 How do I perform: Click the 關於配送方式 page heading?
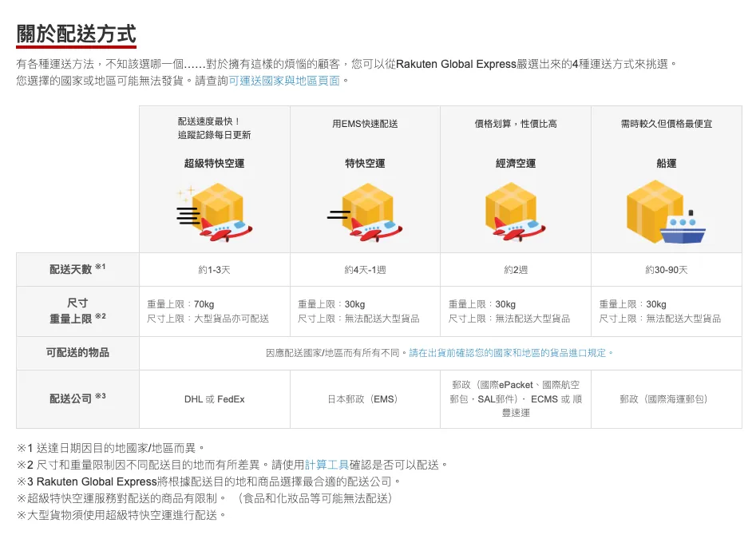77,34
